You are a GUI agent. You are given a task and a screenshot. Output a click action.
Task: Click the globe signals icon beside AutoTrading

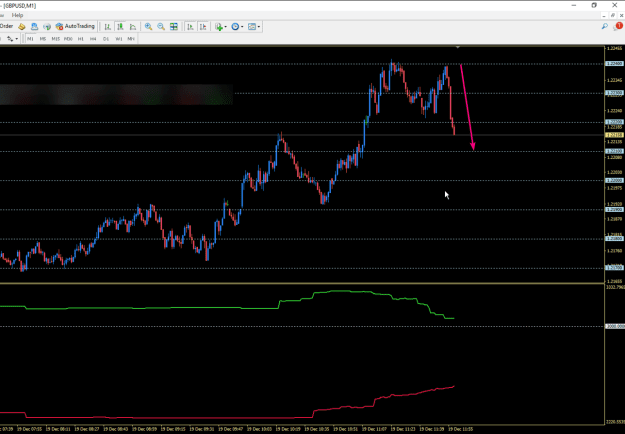pyautogui.click(x=47, y=27)
